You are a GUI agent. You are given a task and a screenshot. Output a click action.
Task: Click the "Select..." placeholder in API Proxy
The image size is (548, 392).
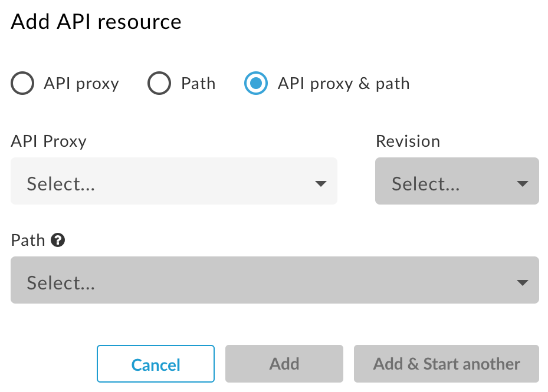coord(60,184)
